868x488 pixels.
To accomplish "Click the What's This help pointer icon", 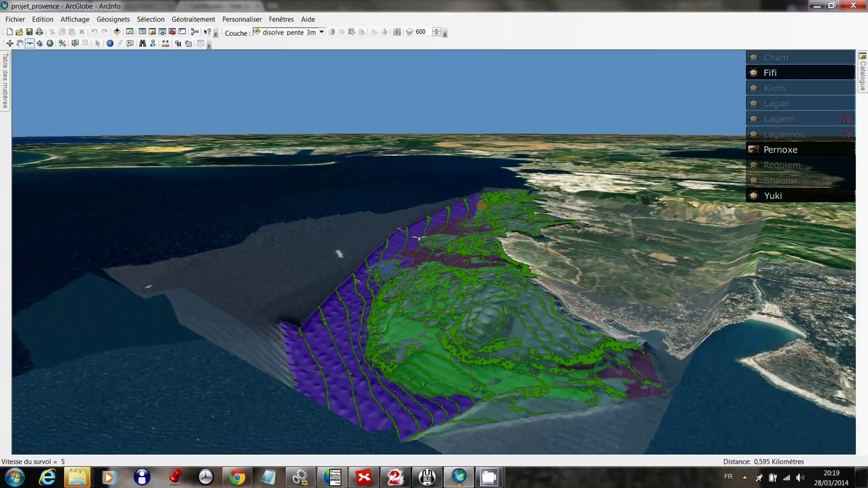I will [x=208, y=32].
